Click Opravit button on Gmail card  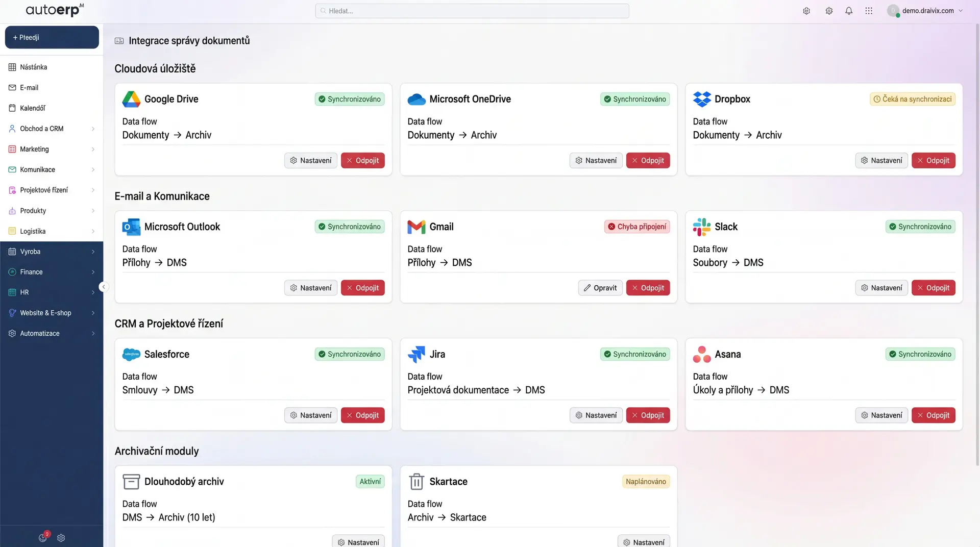pyautogui.click(x=600, y=288)
